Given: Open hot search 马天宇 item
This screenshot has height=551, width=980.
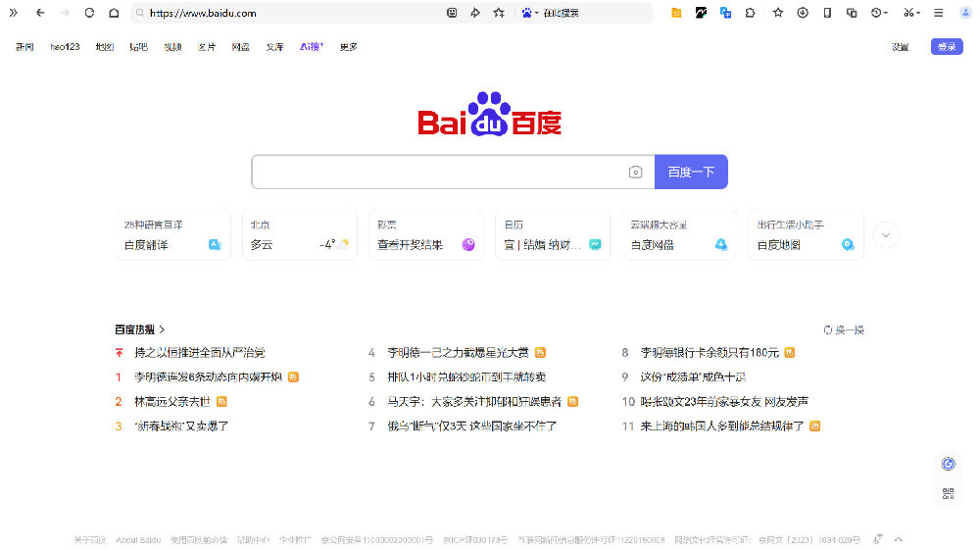Looking at the screenshot, I should pyautogui.click(x=474, y=402).
